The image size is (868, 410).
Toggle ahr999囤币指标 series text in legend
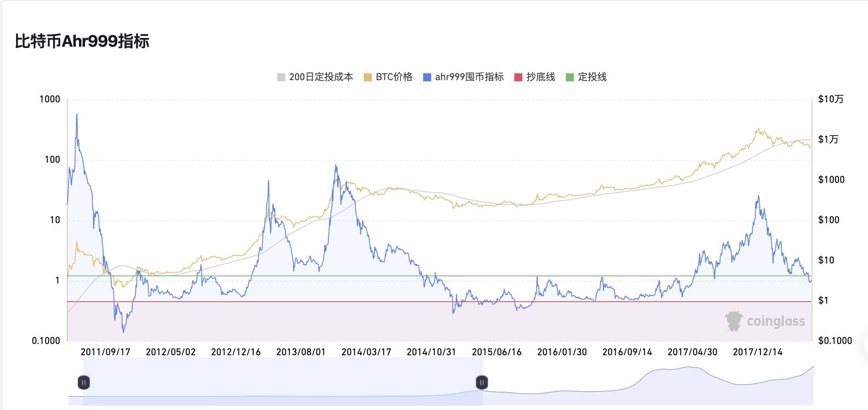pos(469,77)
